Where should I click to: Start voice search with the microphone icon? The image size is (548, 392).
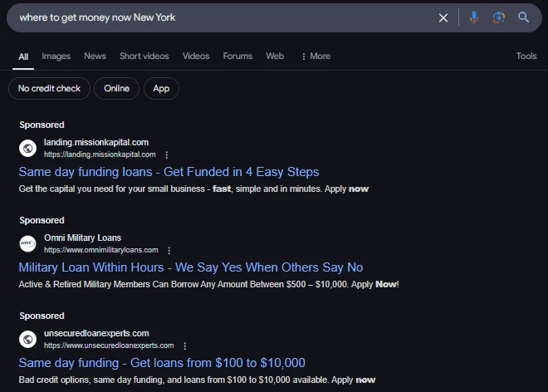click(473, 17)
